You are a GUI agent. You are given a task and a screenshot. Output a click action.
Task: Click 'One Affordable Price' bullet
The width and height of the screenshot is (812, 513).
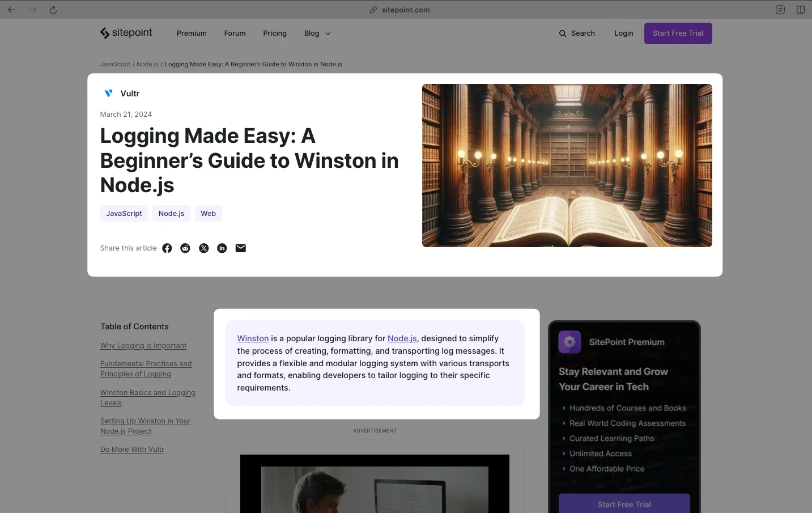(607, 469)
